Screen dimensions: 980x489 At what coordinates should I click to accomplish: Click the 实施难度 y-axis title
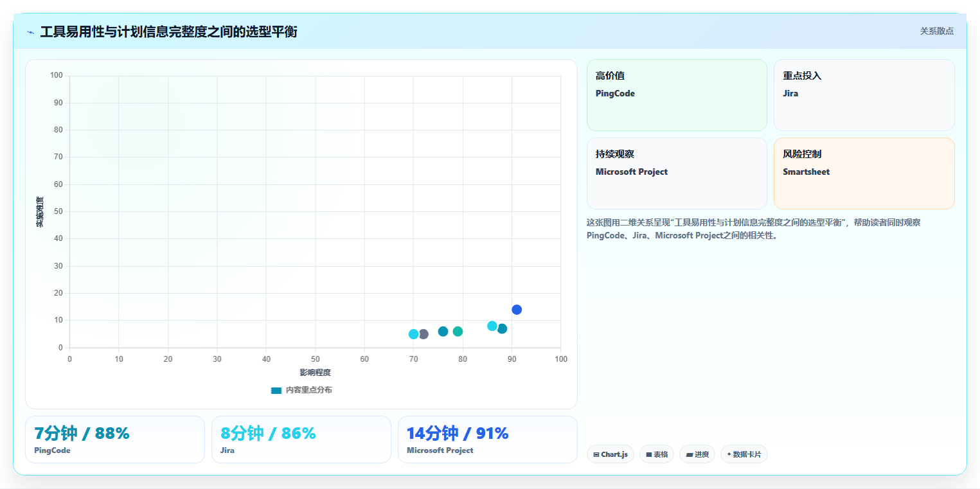pyautogui.click(x=40, y=212)
